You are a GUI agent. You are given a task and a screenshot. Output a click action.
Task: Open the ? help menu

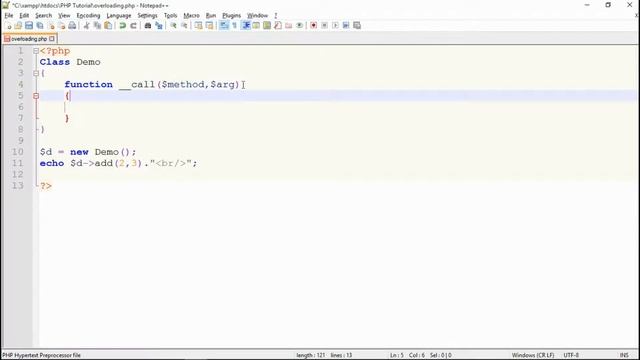tap(276, 16)
